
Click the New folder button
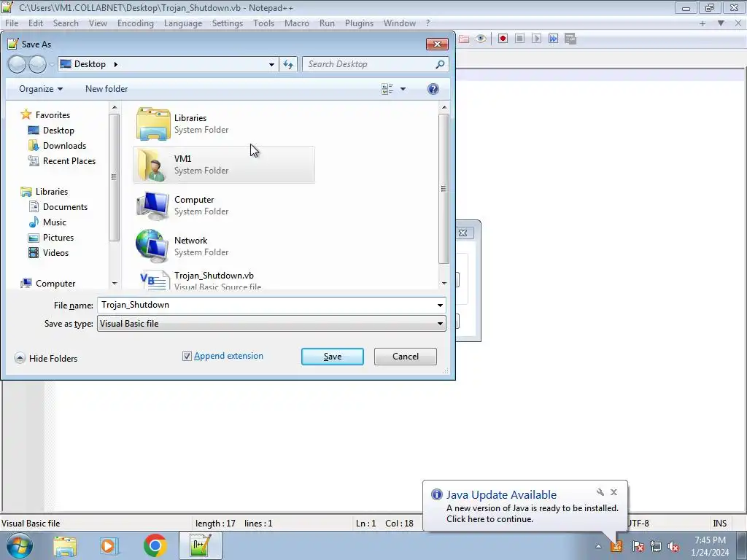(107, 89)
